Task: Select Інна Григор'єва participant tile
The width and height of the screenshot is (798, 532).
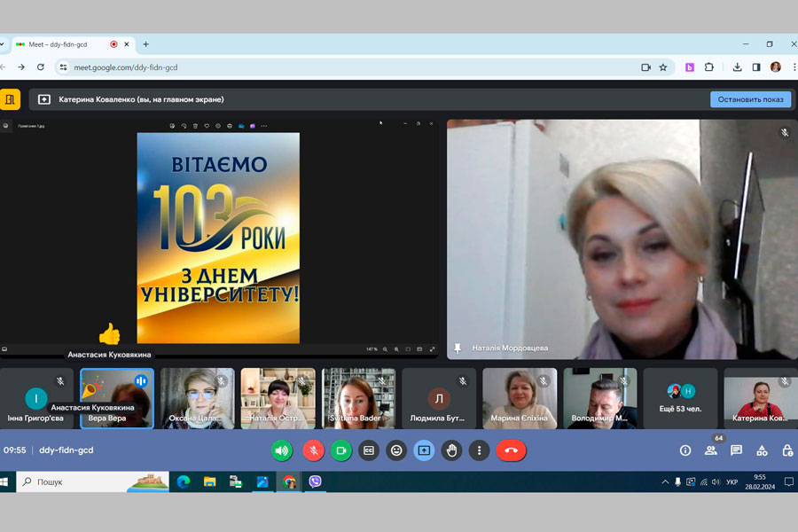Action: (x=36, y=398)
